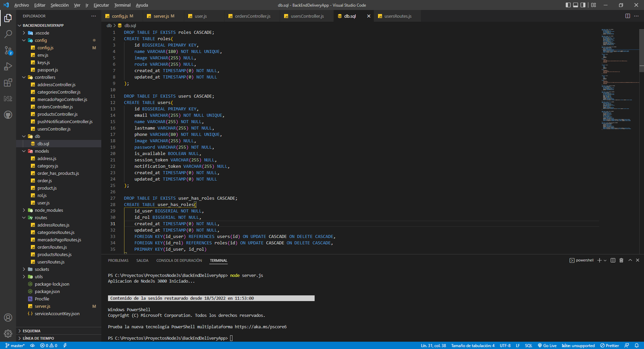Open the GitHub view in activity bar
This screenshot has width=644, height=349.
pos(8,115)
